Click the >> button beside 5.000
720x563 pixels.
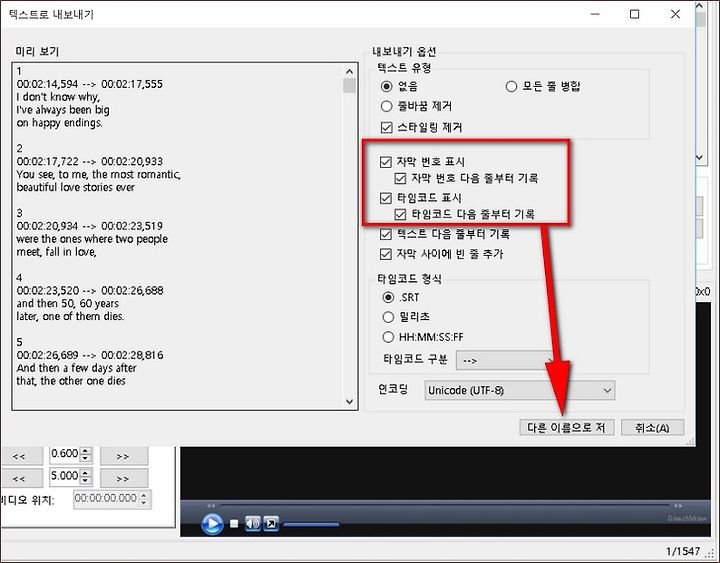pyautogui.click(x=123, y=479)
